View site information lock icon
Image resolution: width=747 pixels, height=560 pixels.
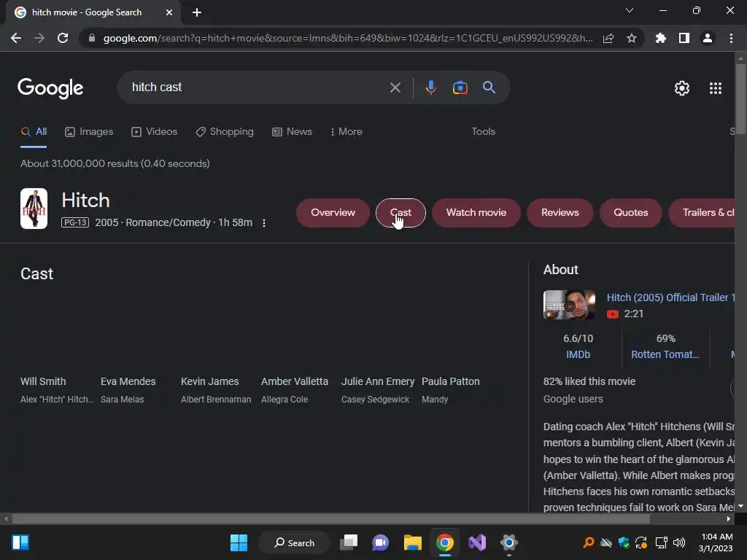coord(91,38)
